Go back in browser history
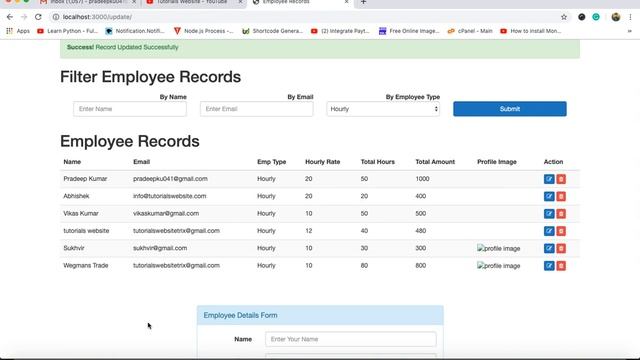 10,17
